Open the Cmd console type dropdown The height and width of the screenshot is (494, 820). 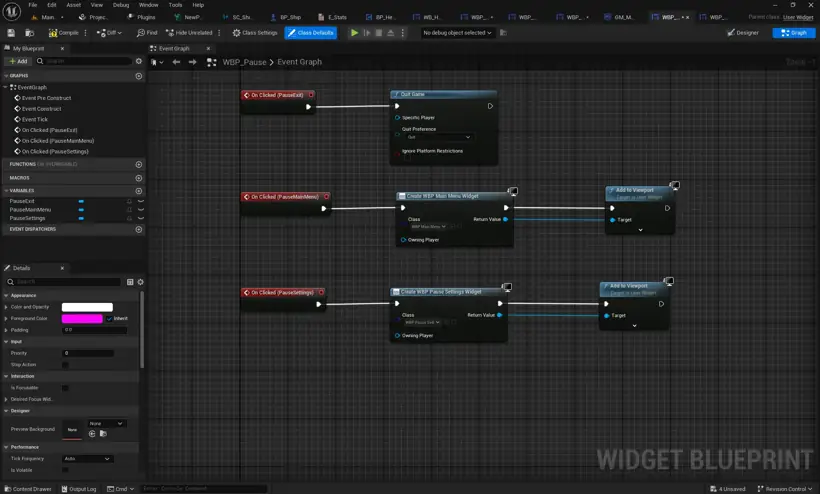click(120, 489)
